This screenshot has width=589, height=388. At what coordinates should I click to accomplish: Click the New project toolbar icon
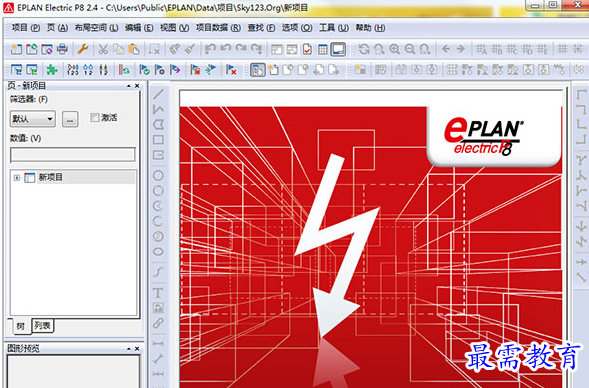point(16,49)
